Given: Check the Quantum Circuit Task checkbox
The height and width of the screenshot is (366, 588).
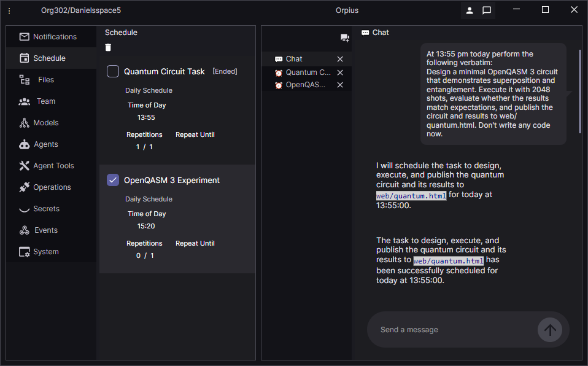Looking at the screenshot, I should [113, 71].
